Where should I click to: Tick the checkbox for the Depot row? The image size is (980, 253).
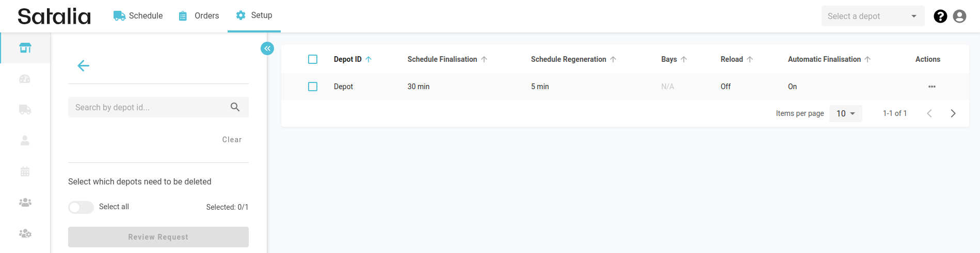[313, 87]
